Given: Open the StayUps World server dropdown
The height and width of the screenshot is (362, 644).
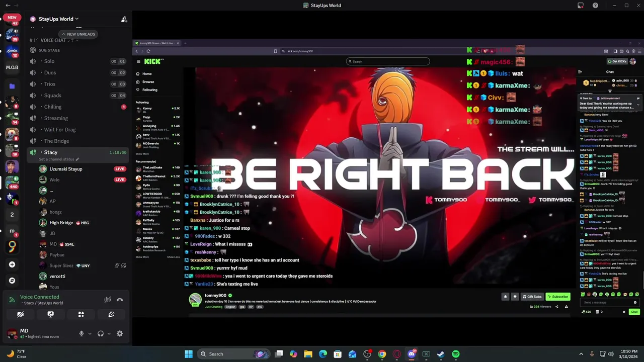Looking at the screenshot, I should coord(58,19).
